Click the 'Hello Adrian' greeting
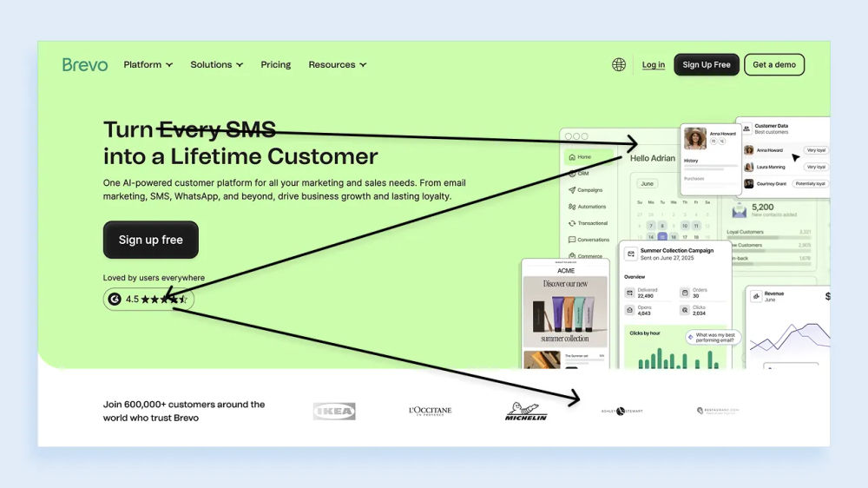 tap(653, 158)
